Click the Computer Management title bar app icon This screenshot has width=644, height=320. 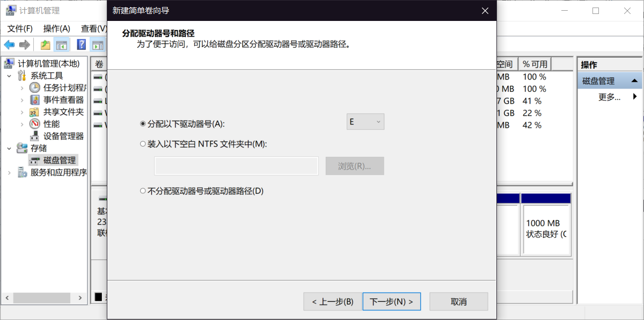point(11,11)
